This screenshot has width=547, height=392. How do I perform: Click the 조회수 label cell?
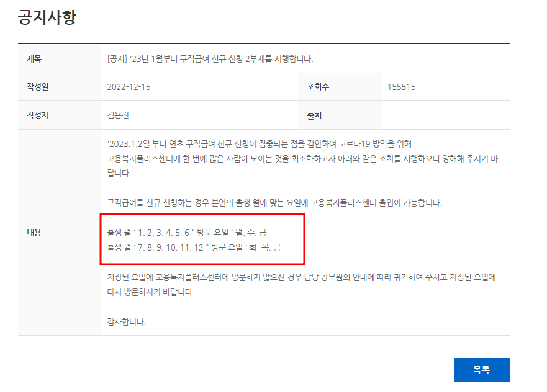(x=340, y=87)
